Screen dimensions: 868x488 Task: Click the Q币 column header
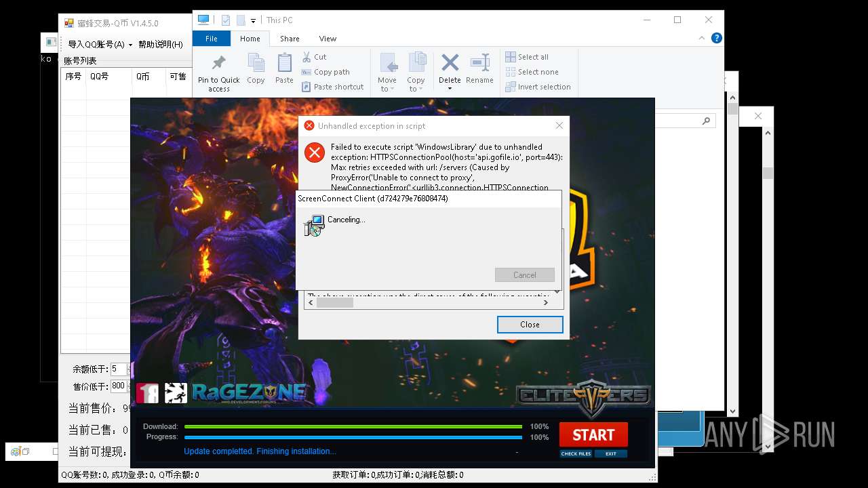149,77
